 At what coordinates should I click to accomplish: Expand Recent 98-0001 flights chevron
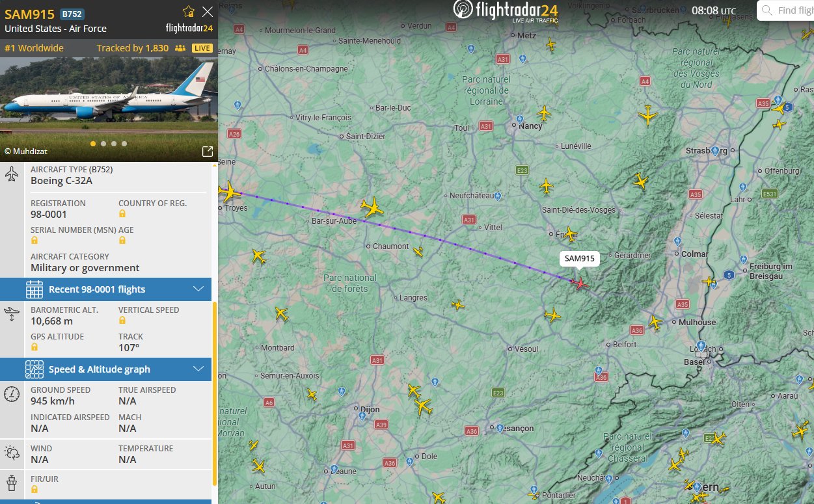198,289
